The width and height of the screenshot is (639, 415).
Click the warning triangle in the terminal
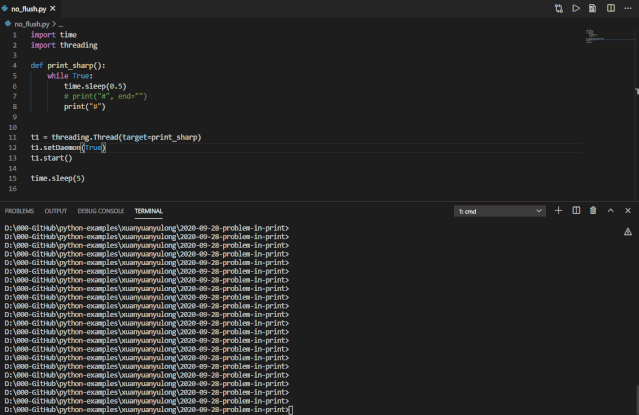click(628, 231)
